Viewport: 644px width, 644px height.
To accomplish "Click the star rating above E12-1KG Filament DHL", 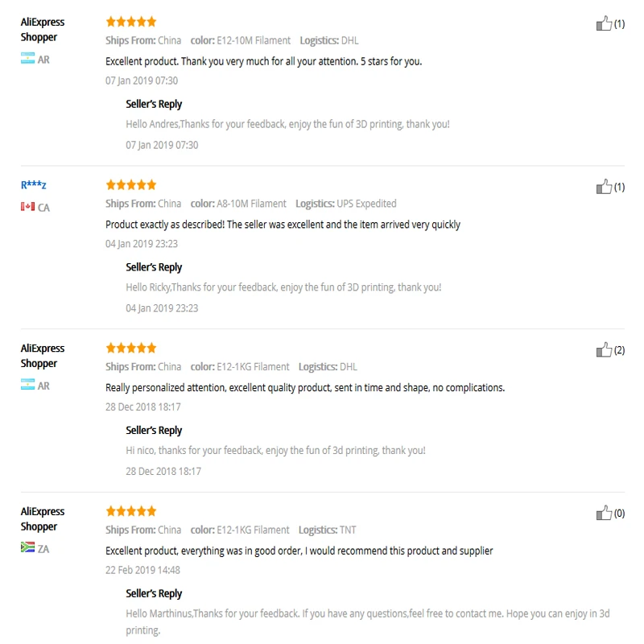I will tap(131, 348).
